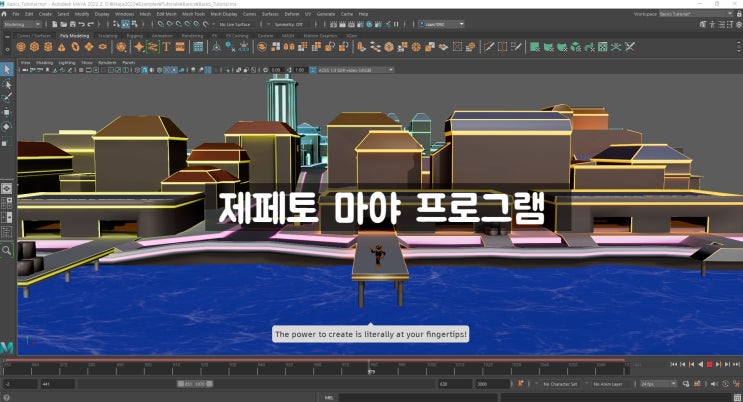Select the polygon sphere shelf icon
743x402 pixels.
(21, 47)
